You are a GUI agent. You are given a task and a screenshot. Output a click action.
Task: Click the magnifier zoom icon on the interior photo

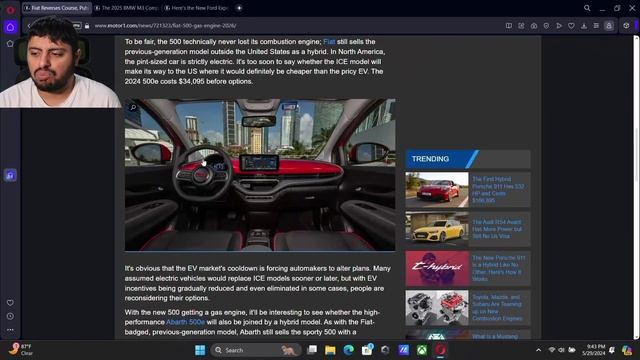(x=133, y=107)
